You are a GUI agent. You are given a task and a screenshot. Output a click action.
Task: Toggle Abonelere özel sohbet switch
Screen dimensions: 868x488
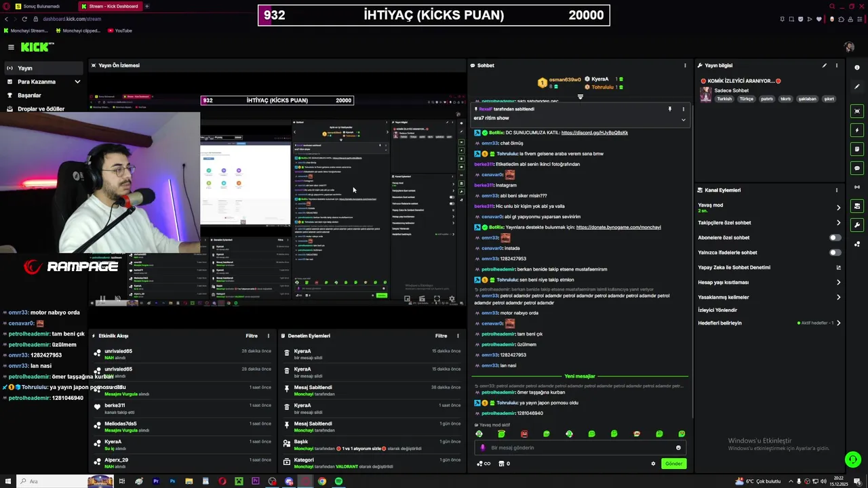point(835,238)
